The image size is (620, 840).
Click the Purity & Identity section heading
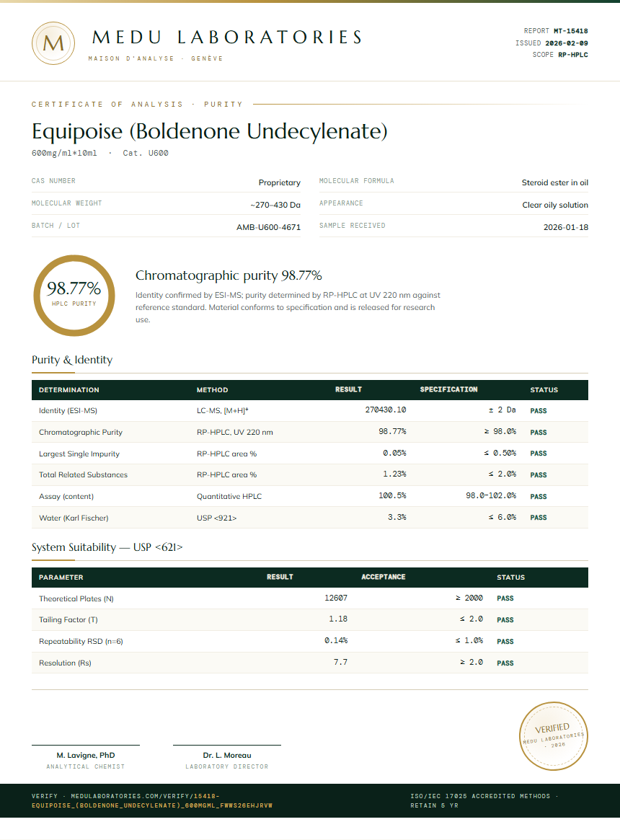[x=72, y=360]
